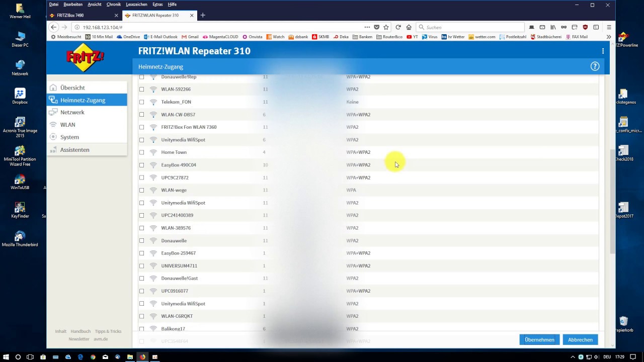Switch to FRITZ!Box 7490 tab
The image size is (644, 362).
(x=84, y=15)
